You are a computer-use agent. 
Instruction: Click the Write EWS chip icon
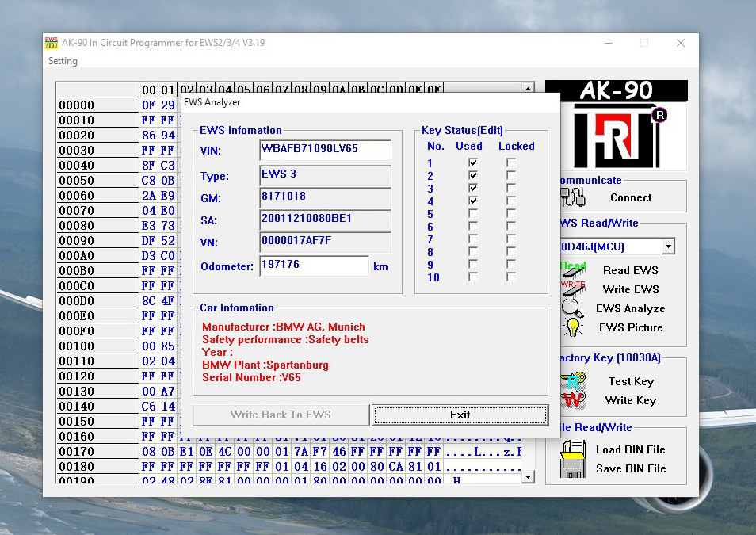573,289
